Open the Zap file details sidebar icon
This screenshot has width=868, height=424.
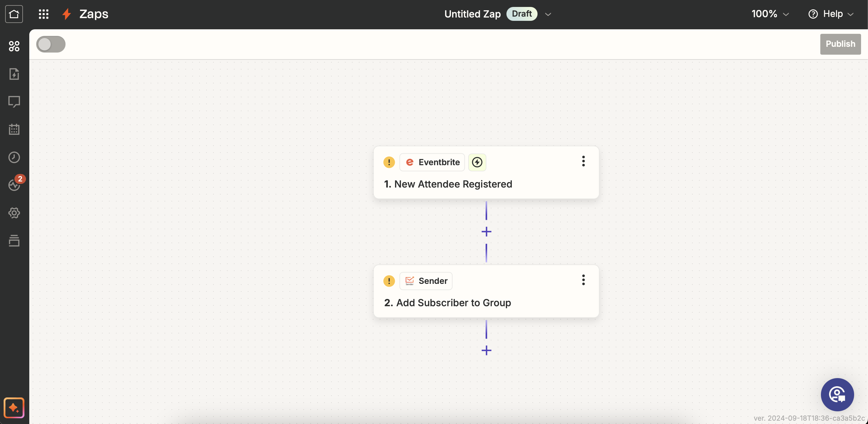pos(14,74)
